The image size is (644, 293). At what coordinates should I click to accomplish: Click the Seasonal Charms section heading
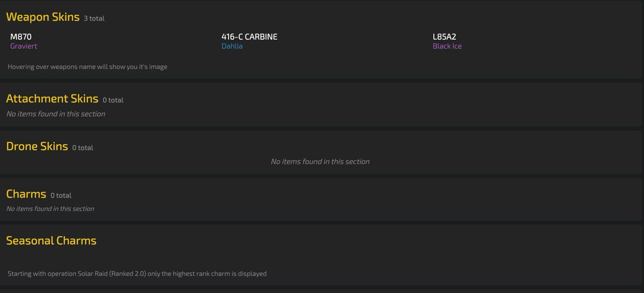(51, 240)
